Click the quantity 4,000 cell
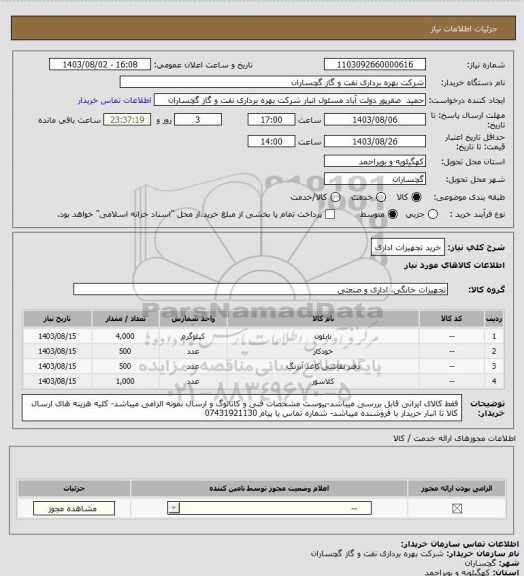The image size is (524, 576). pos(125,336)
